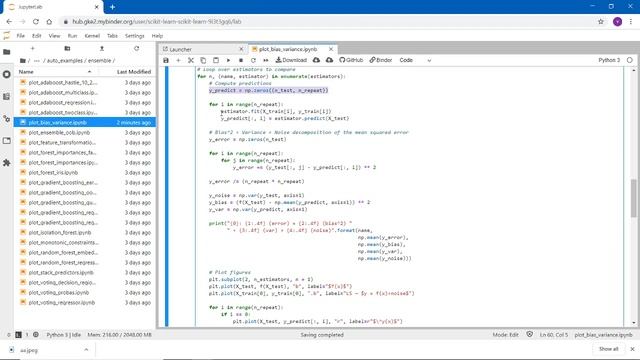Select plot_monotonic_constraints file
This screenshot has width=640, height=360.
(x=85, y=242)
